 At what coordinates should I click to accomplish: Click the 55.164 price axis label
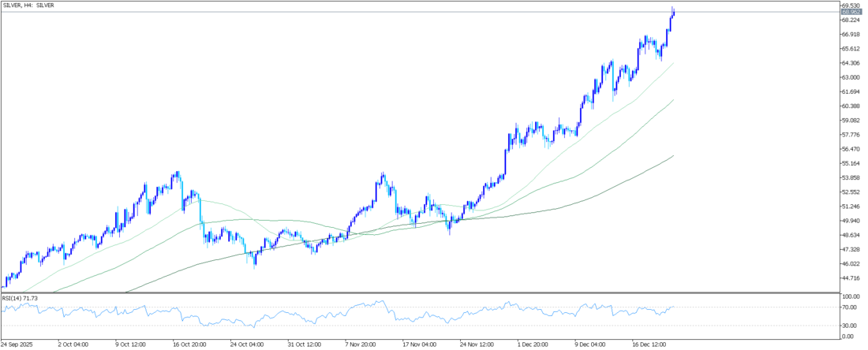(850, 163)
